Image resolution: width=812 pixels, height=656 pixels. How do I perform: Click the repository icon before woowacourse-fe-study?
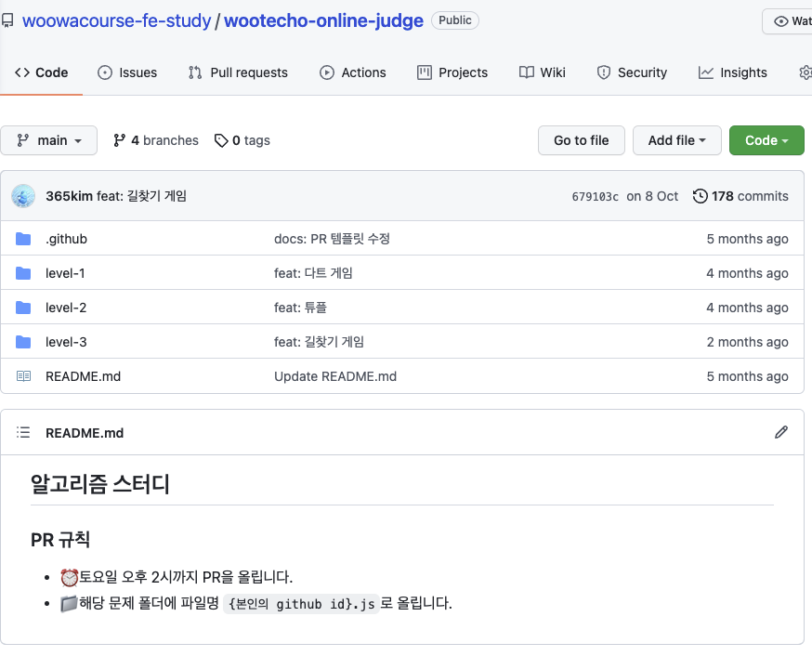(7, 20)
